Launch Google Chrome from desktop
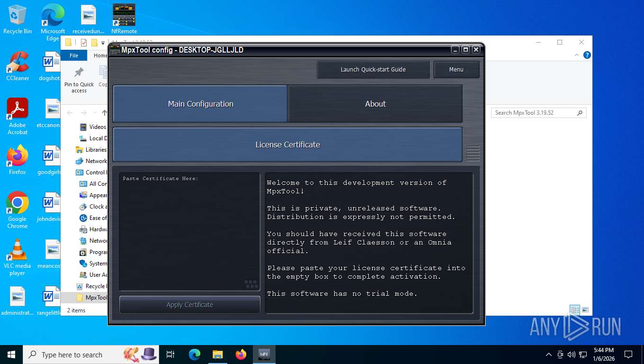 18,210
